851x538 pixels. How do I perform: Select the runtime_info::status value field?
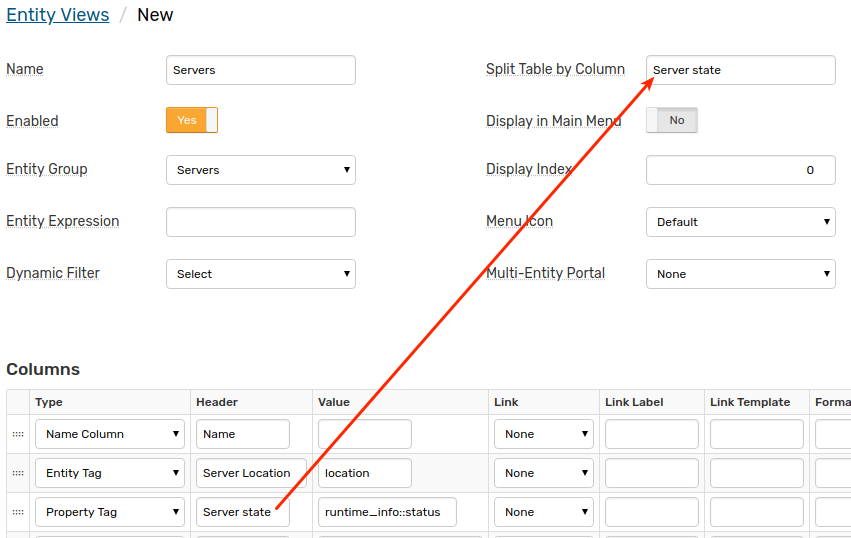click(x=387, y=512)
